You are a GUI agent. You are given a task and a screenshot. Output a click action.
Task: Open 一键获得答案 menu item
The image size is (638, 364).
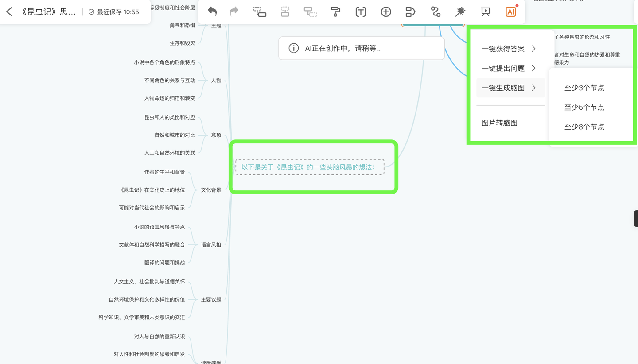510,49
